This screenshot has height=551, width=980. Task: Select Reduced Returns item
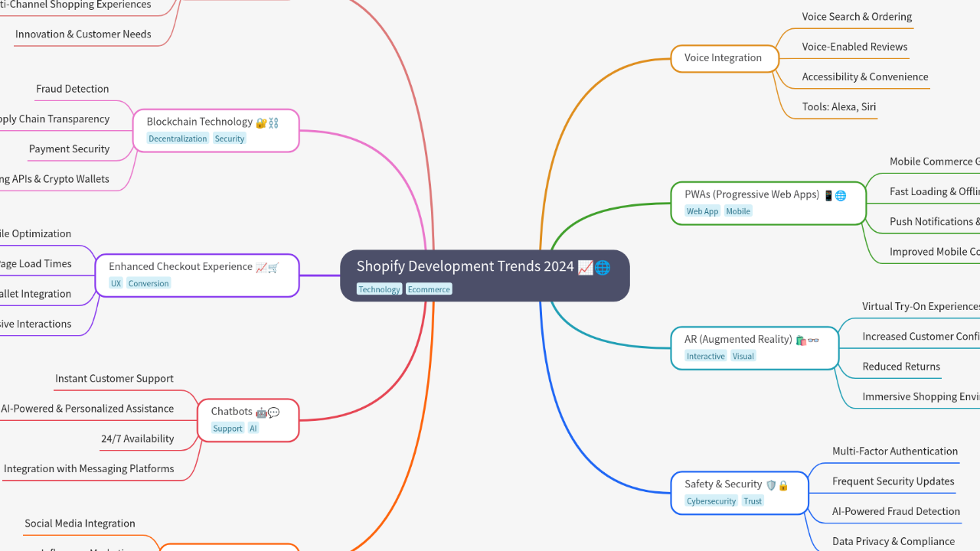[901, 367]
